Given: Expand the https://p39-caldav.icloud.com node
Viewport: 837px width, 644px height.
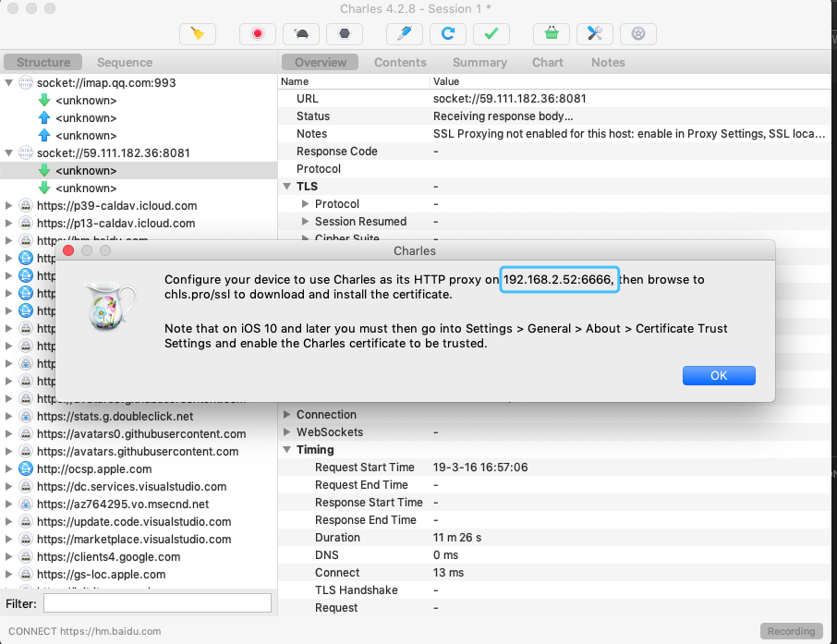Looking at the screenshot, I should point(9,206).
